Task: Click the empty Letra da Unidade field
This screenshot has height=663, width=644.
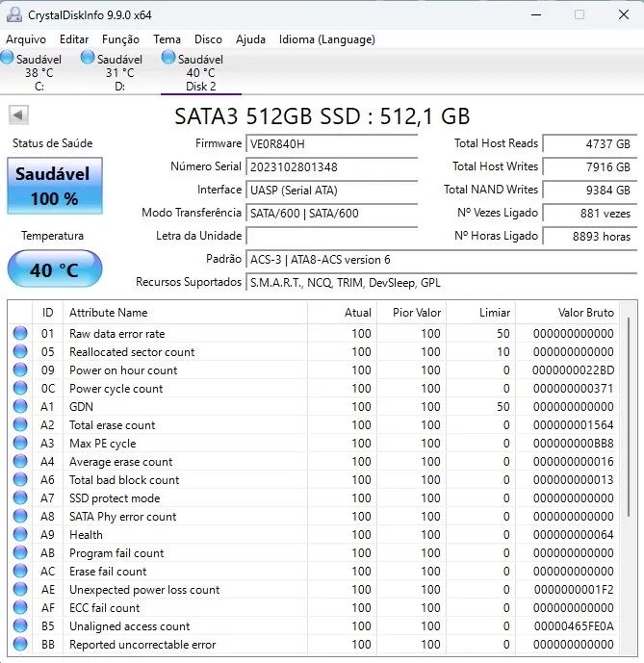Action: [331, 236]
